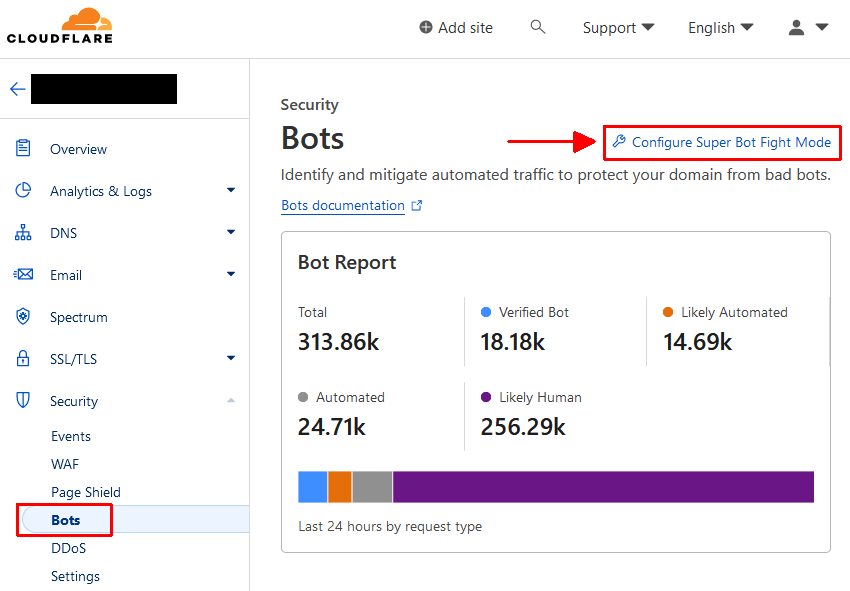850x591 pixels.
Task: Click the SSL/TLS padlock icon
Action: [23, 358]
